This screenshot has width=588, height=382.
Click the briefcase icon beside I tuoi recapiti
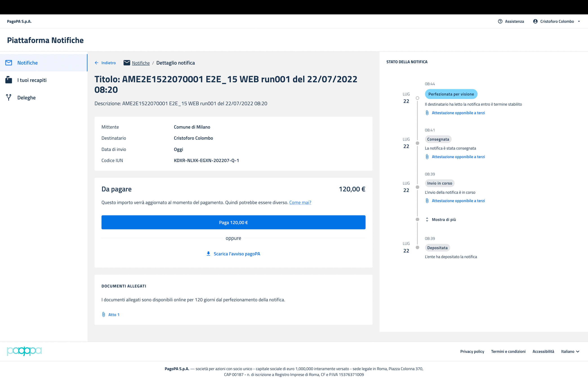[x=9, y=80]
